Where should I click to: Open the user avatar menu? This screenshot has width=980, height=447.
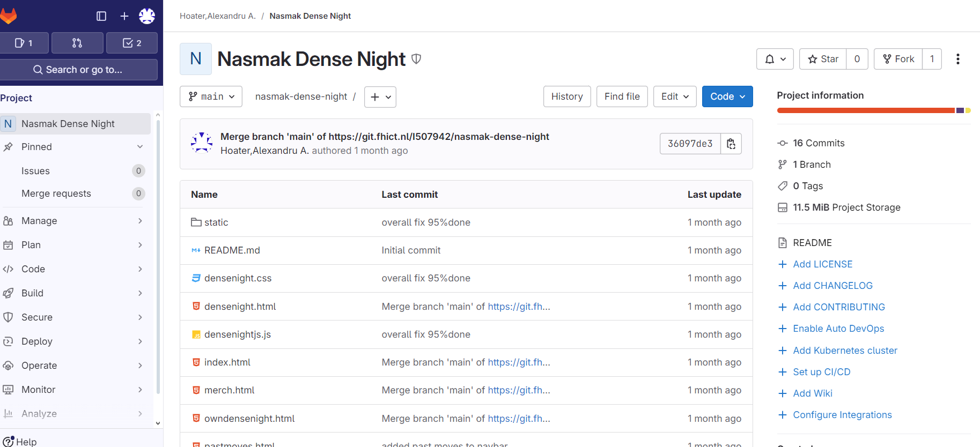coord(147,16)
